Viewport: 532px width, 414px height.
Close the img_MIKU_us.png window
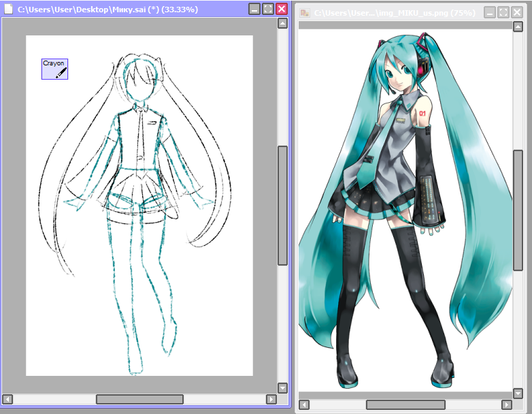517,13
